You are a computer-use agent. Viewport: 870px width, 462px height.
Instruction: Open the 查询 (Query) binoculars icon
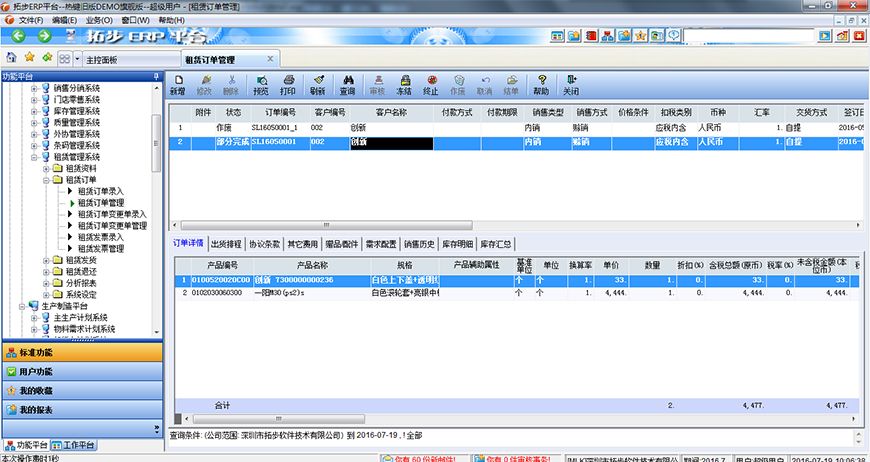click(x=347, y=84)
